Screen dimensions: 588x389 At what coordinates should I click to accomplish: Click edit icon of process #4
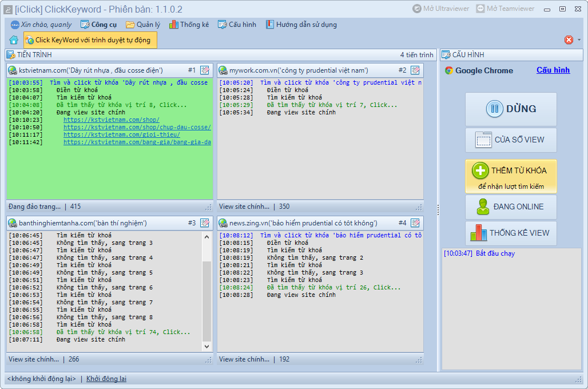415,223
